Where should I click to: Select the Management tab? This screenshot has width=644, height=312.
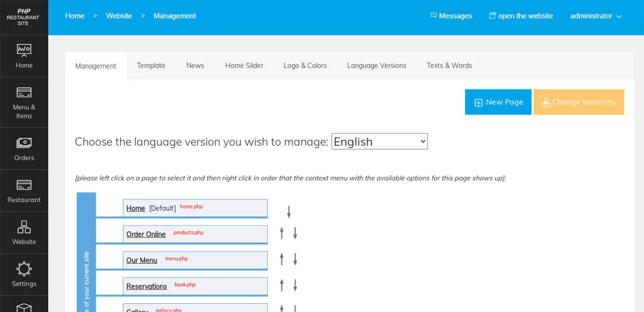(x=96, y=66)
